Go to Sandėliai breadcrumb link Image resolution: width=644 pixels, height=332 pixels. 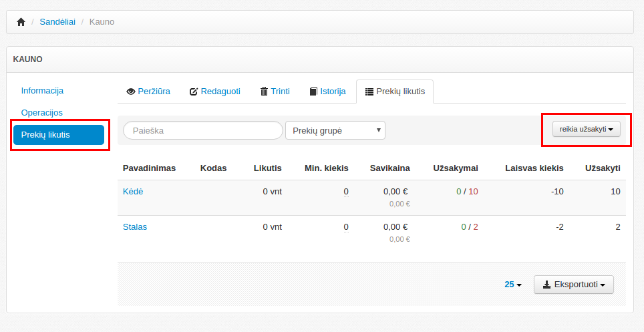click(x=56, y=22)
